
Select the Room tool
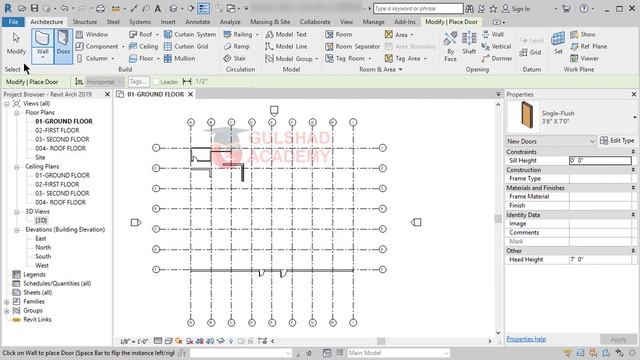point(339,34)
